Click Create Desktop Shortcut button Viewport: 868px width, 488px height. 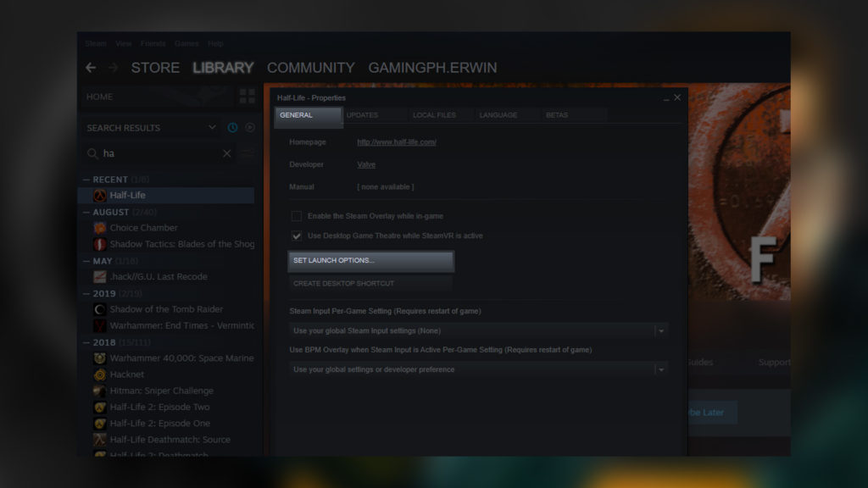tap(371, 283)
